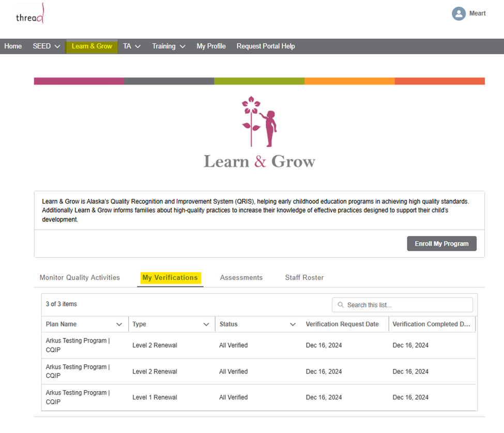Go to Home in navigation bar
This screenshot has height=433, width=504.
coord(13,47)
